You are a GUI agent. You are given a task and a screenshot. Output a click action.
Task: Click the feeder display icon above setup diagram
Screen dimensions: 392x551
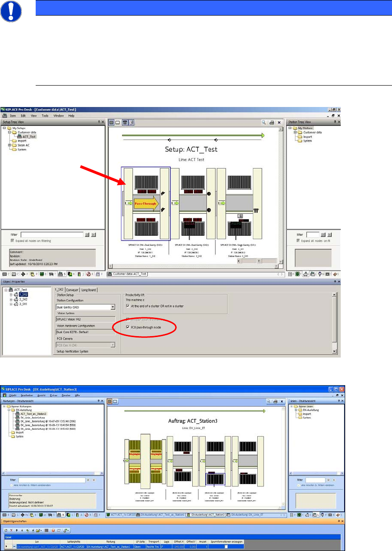click(x=126, y=122)
